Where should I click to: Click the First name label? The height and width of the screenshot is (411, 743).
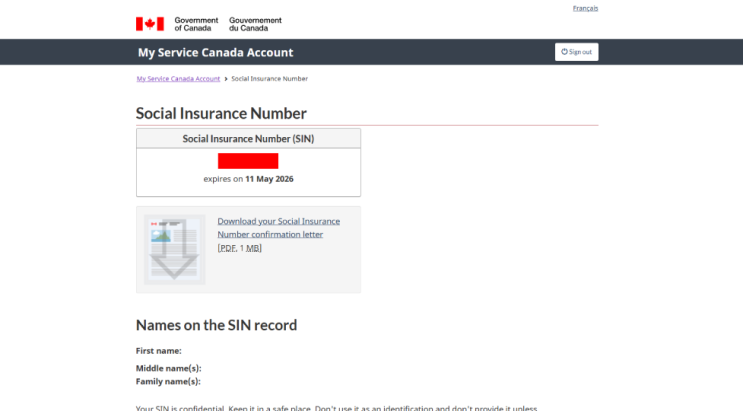tap(159, 351)
